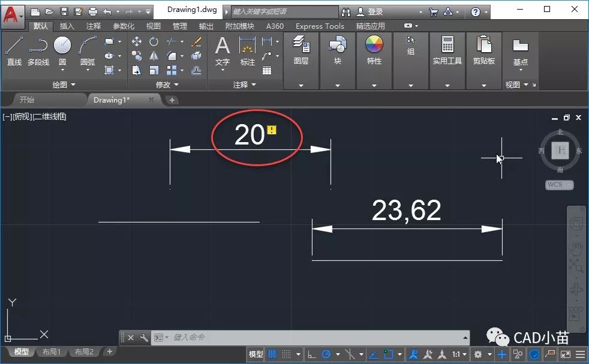Click the Move tool in 修改 panel
Viewport: 589px width, 364px height.
pyautogui.click(x=137, y=41)
